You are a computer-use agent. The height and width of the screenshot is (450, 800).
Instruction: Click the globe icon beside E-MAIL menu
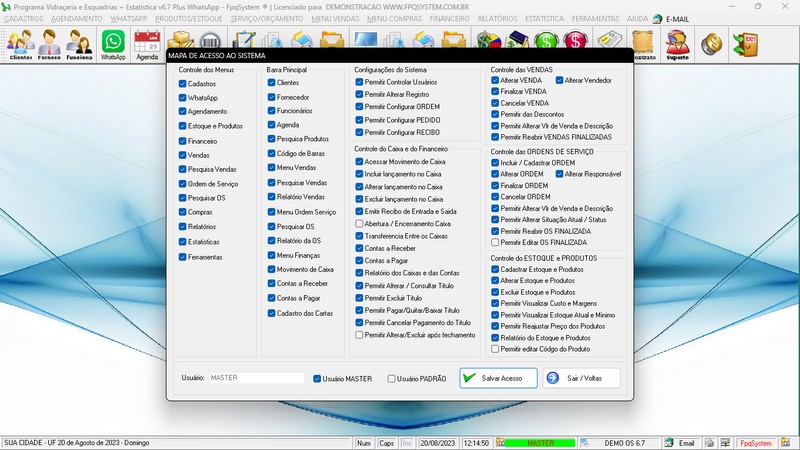(x=657, y=19)
